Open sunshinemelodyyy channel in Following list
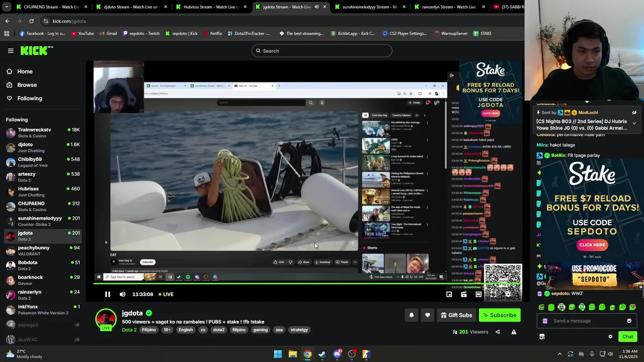This screenshot has width=644, height=362. click(43, 221)
